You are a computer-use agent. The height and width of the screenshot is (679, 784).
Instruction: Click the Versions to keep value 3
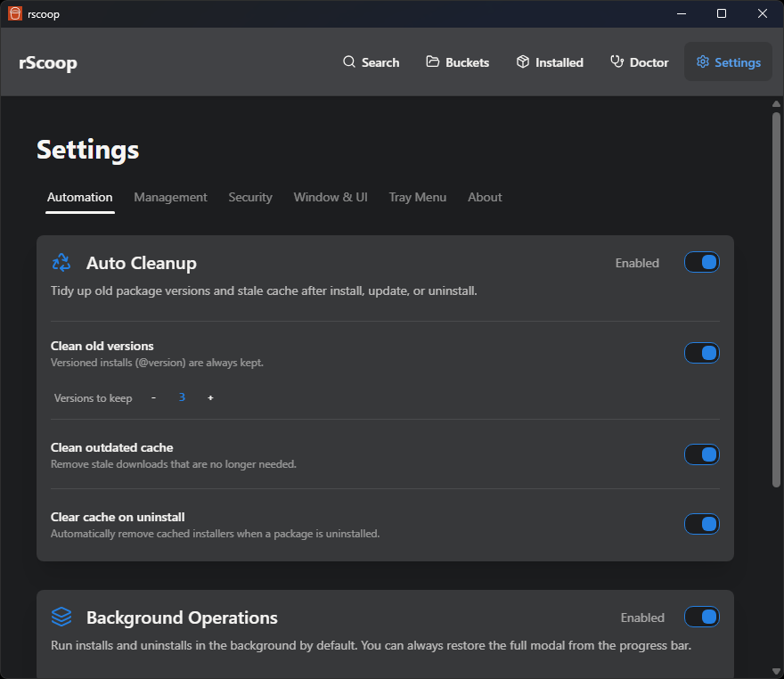tap(182, 397)
